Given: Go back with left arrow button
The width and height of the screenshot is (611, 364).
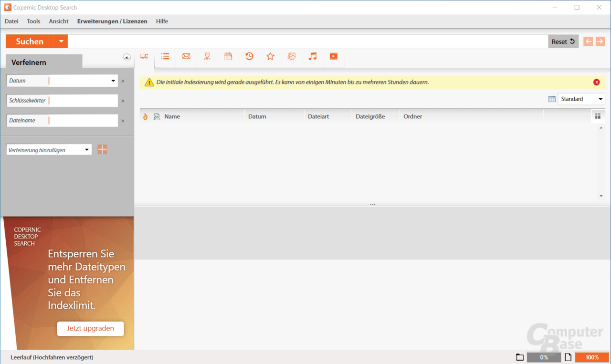Looking at the screenshot, I should (588, 42).
